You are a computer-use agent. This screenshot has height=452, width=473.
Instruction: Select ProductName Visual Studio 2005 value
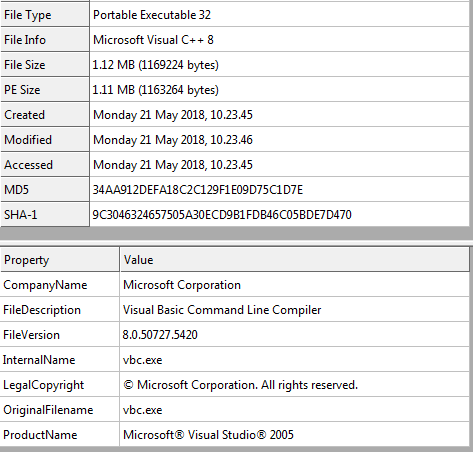[208, 435]
